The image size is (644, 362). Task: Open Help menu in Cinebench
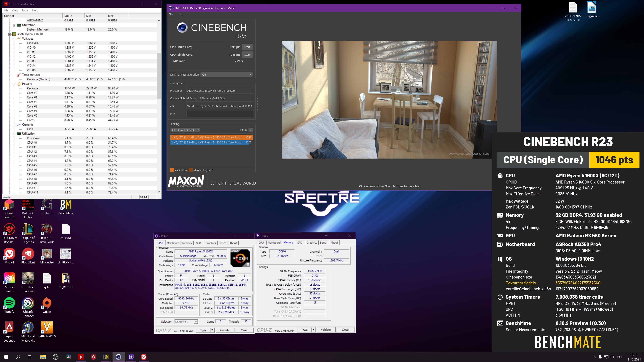point(179,14)
